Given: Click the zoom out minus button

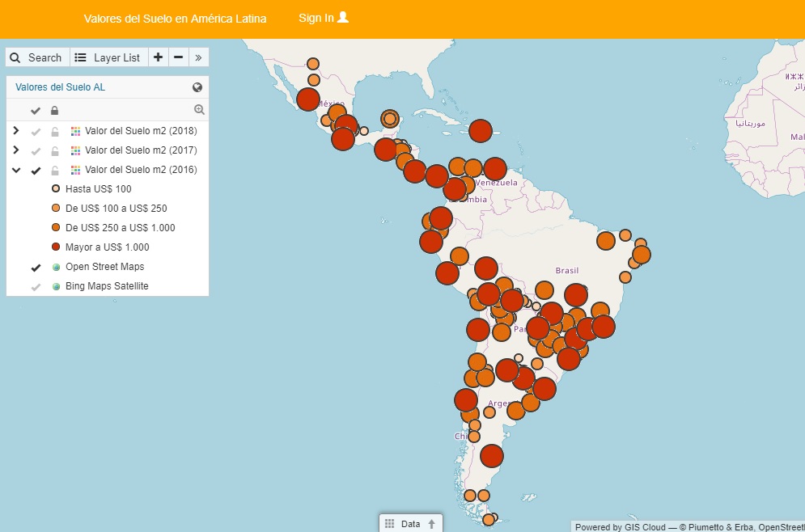Looking at the screenshot, I should pos(178,57).
